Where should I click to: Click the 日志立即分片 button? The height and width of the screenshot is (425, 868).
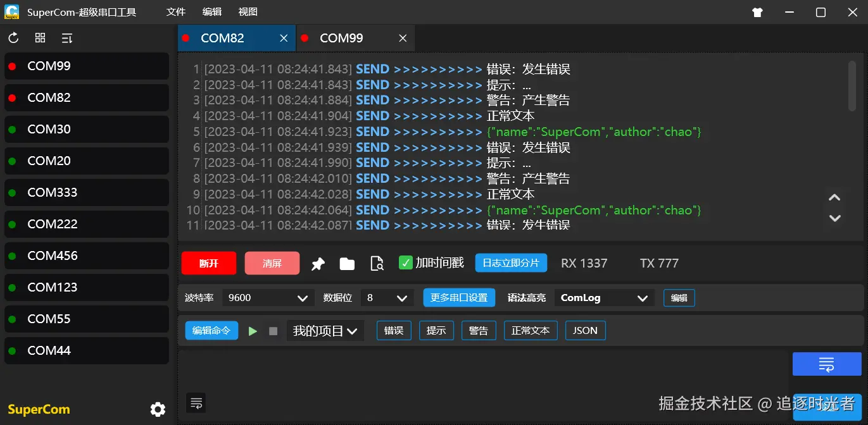[x=511, y=262]
